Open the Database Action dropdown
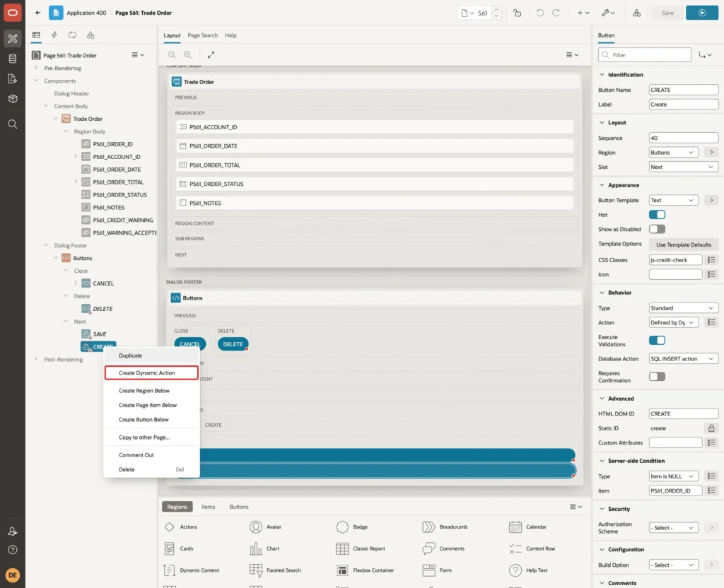The image size is (724, 588). click(x=684, y=358)
